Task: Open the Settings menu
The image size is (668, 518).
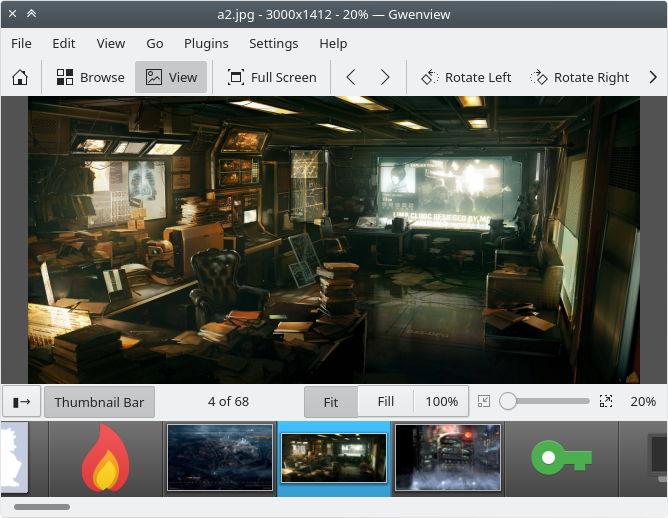Action: tap(274, 43)
